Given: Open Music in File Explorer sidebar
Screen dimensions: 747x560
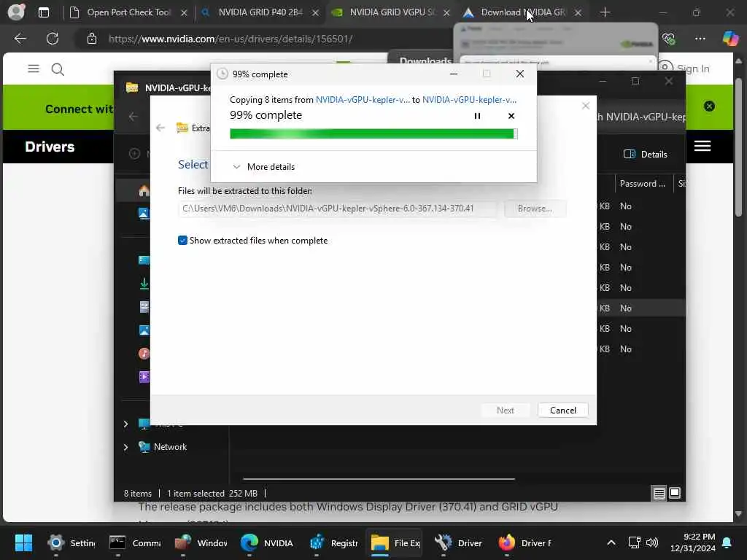Looking at the screenshot, I should click(x=144, y=354).
